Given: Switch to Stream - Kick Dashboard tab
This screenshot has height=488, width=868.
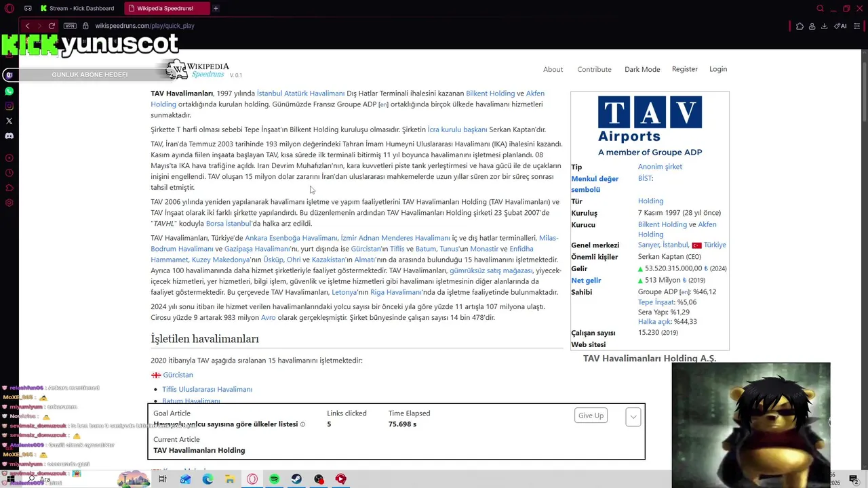Looking at the screenshot, I should point(77,8).
